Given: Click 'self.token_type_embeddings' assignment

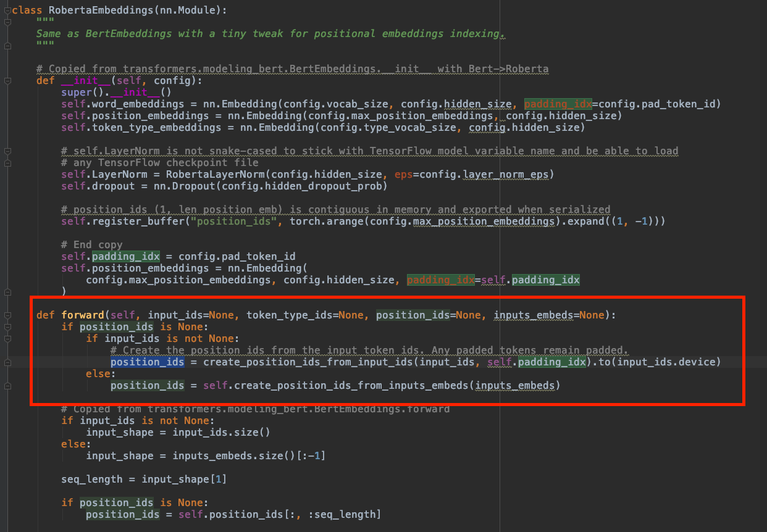Looking at the screenshot, I should coord(141,128).
